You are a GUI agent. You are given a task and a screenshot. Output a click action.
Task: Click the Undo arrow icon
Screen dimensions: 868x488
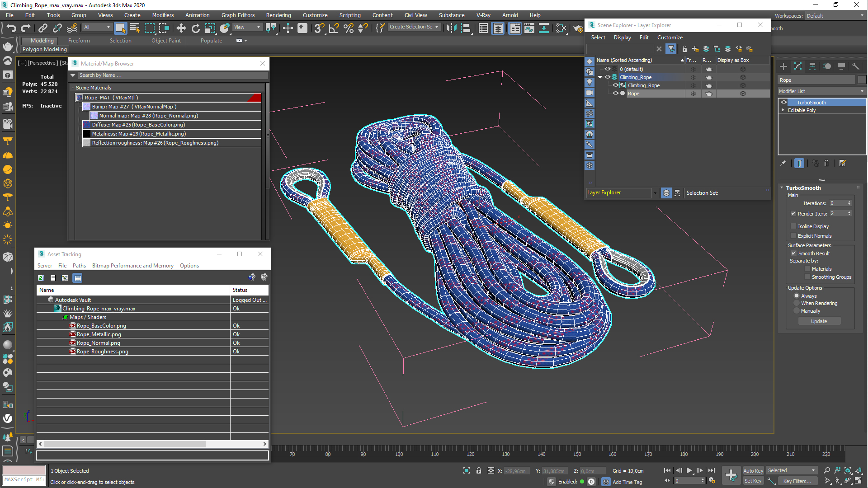click(x=11, y=28)
